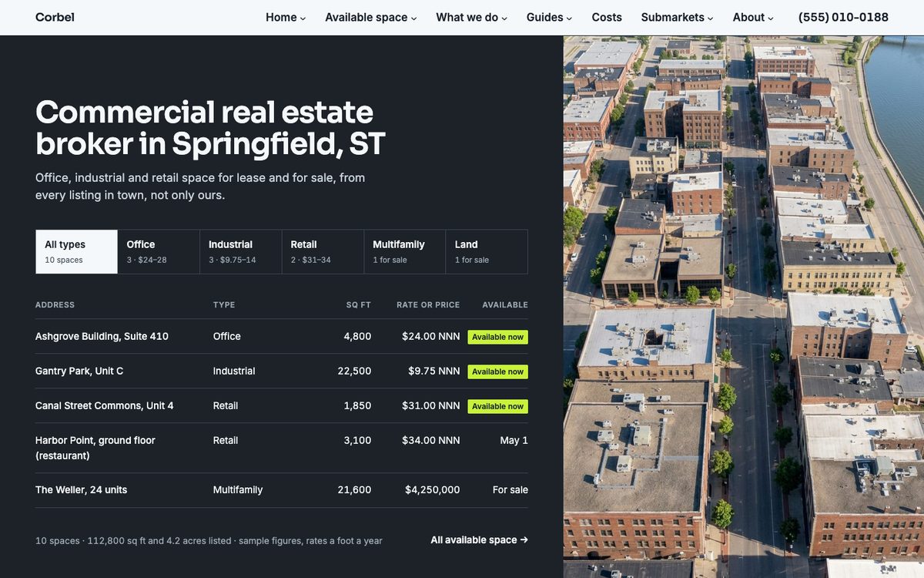Select the Multifamily tab
924x578 pixels.
tap(405, 251)
